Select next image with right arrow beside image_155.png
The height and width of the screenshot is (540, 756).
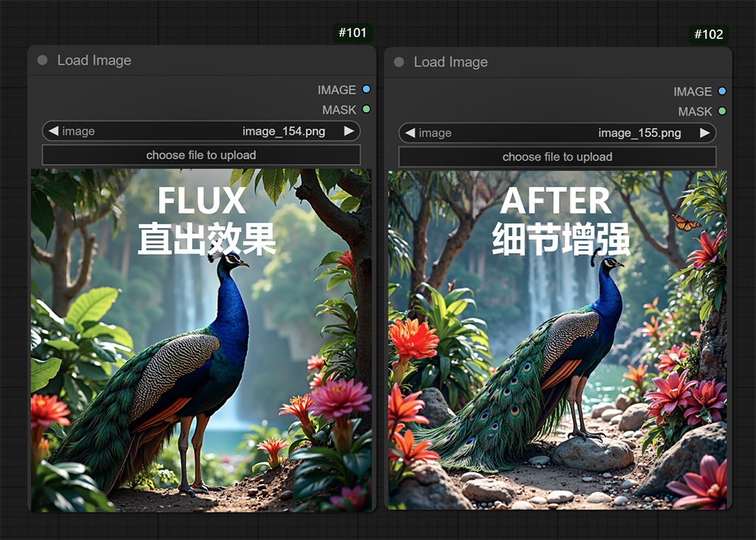pos(705,133)
